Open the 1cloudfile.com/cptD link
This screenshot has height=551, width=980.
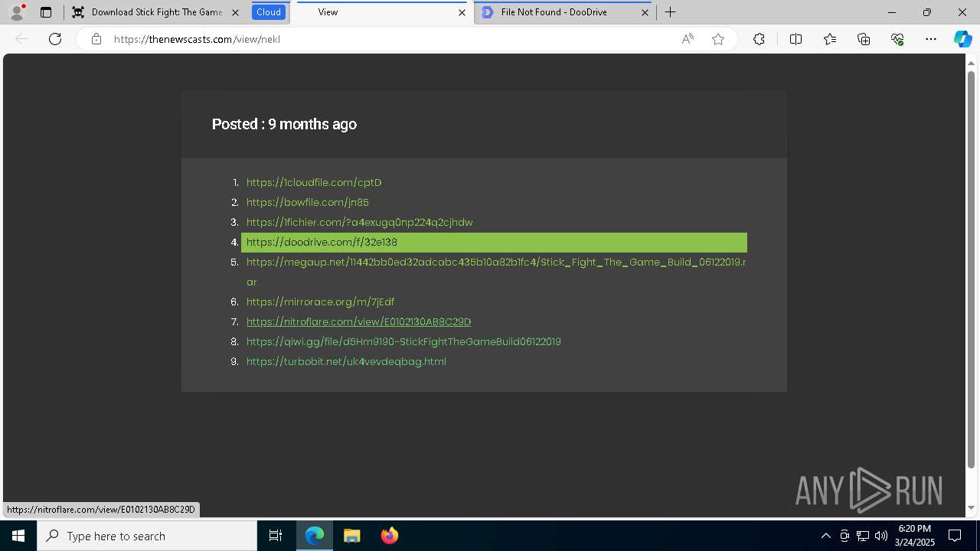coord(314,182)
